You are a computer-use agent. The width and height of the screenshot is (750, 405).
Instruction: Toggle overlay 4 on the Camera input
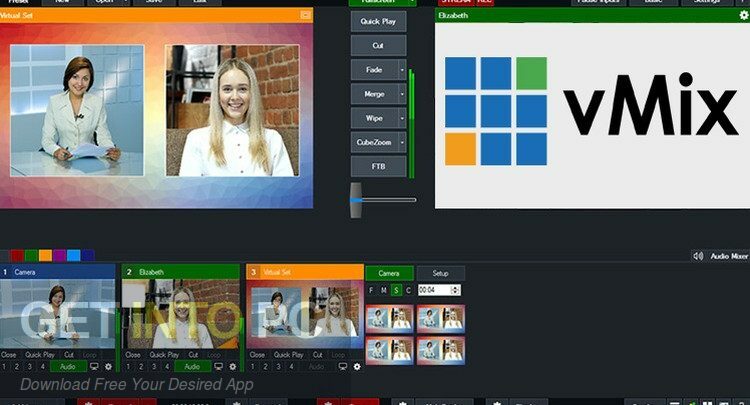coord(43,367)
